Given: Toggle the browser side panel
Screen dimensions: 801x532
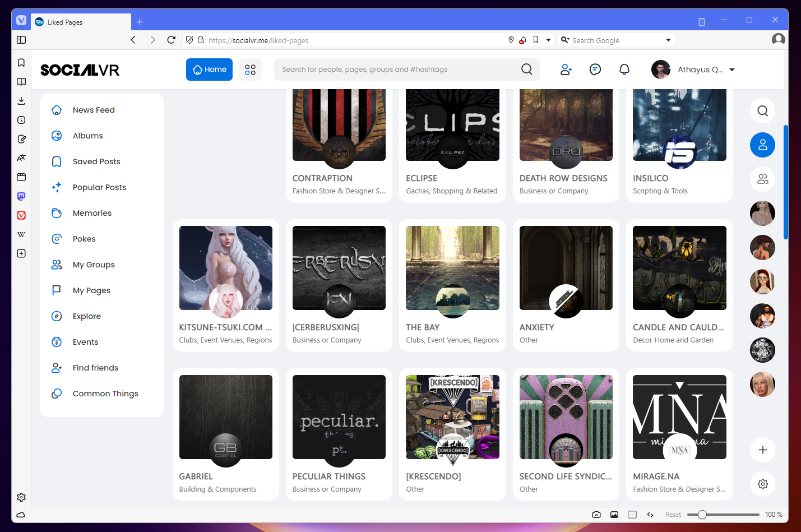Looking at the screenshot, I should [21, 40].
